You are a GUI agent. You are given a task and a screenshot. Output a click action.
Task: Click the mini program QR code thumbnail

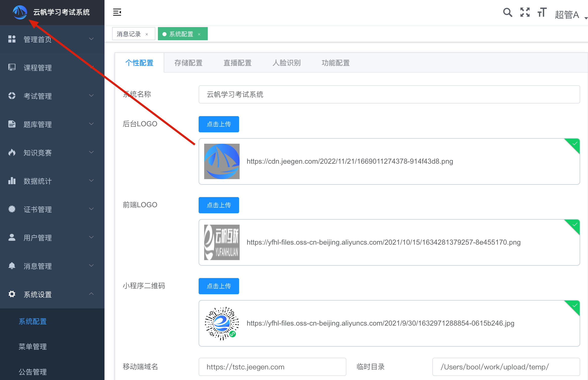[222, 323]
